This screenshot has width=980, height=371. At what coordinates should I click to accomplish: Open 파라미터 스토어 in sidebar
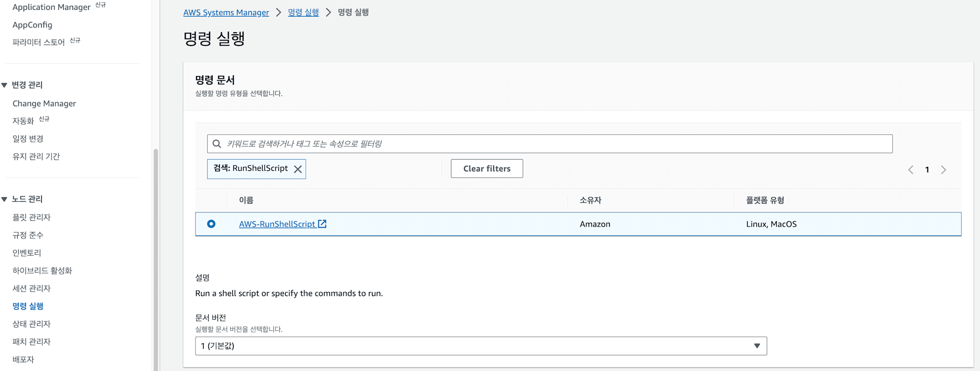pos(39,43)
